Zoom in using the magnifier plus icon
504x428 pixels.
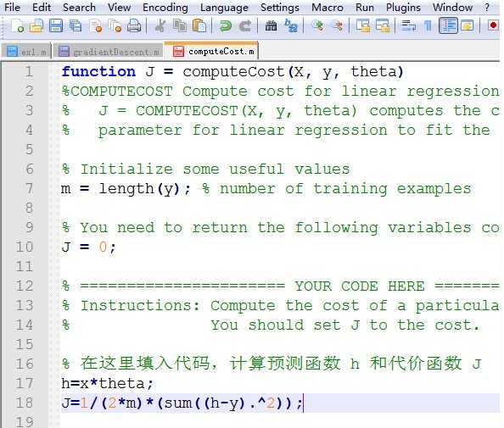pos(317,25)
